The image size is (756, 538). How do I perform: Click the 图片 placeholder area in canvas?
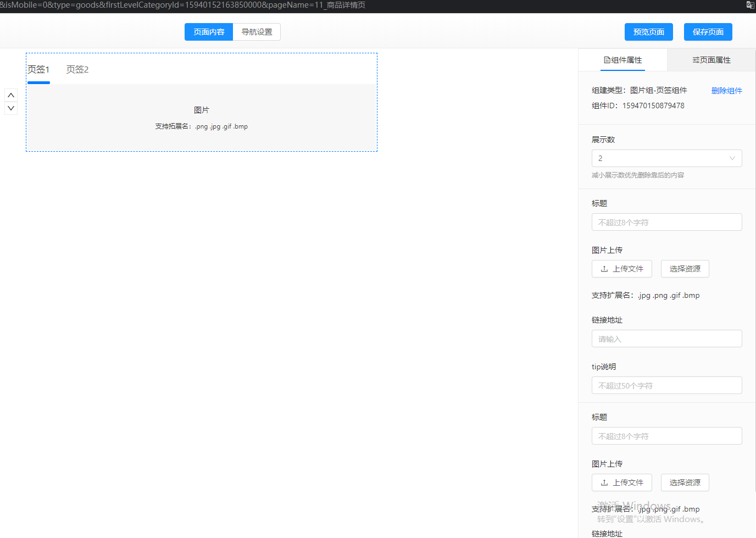click(202, 118)
